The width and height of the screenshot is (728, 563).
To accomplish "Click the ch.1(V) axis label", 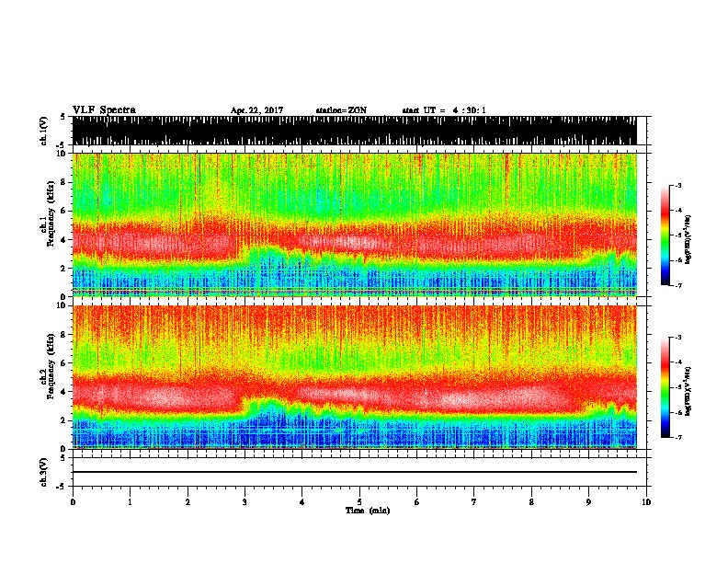I will pyautogui.click(x=44, y=131).
